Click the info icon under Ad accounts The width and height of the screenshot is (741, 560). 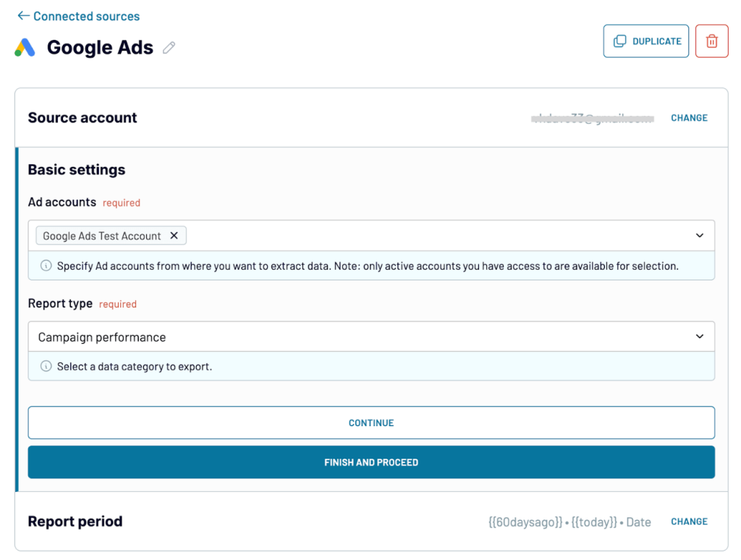point(46,266)
